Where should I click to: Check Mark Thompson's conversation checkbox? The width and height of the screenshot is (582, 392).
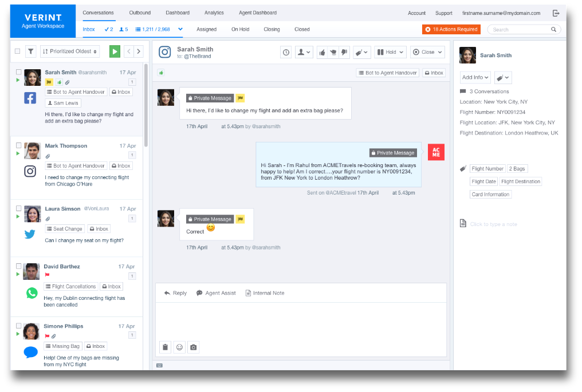[19, 145]
